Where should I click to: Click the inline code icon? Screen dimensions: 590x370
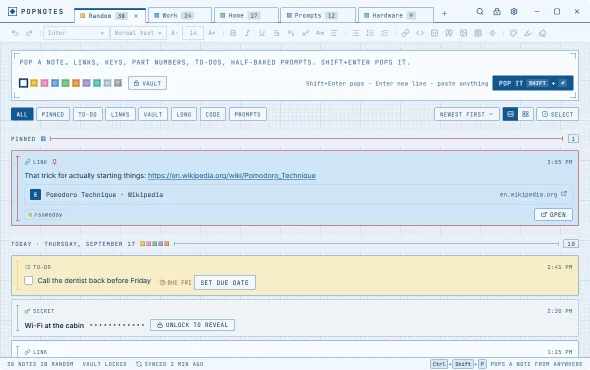click(420, 33)
